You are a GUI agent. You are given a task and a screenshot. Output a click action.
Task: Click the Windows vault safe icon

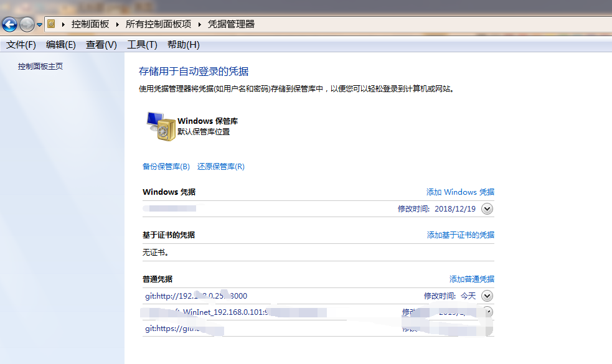161,126
